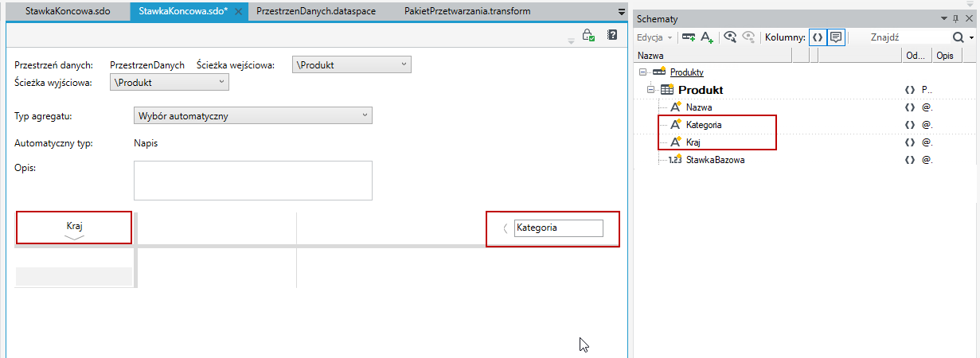The height and width of the screenshot is (358, 980).
Task: Click the brackets icon in Kraj row
Action: pos(910,142)
